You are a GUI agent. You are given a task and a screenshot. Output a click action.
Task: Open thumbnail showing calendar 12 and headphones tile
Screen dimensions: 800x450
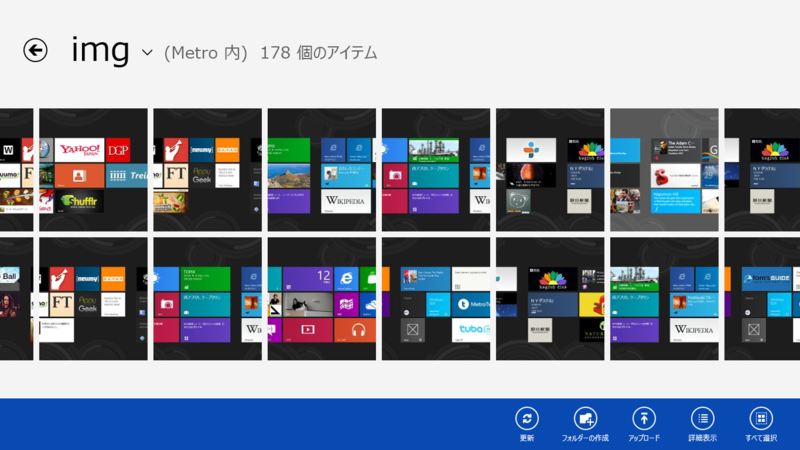click(x=322, y=298)
